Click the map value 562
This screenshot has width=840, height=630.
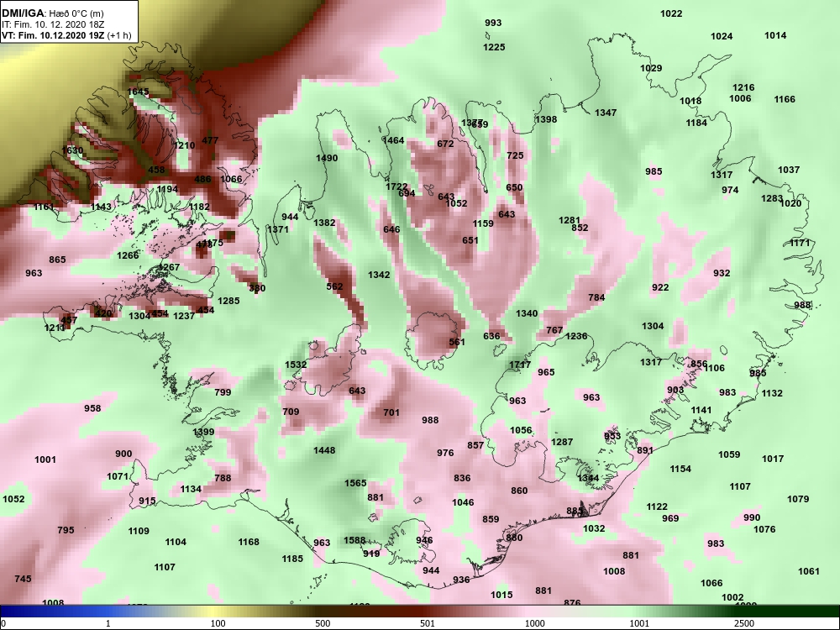[334, 286]
